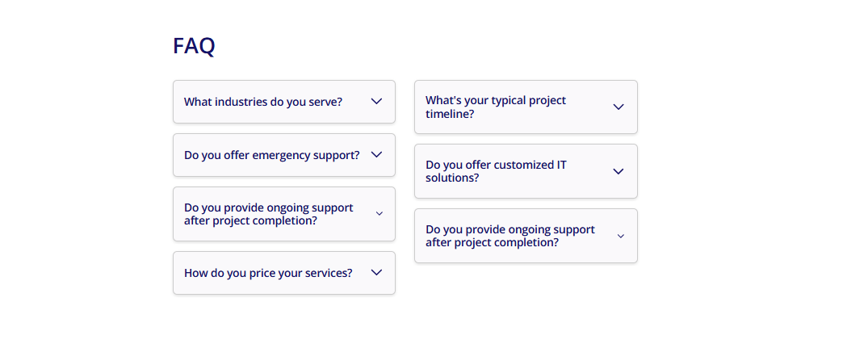Screen dimensions: 868x348
Task: Select the industries served accordion card
Action: 284,102
